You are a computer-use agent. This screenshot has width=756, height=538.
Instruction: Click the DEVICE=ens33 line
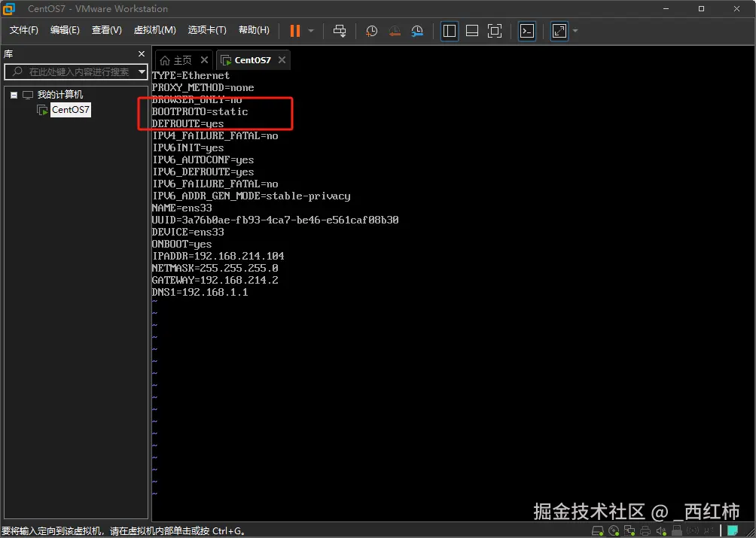click(x=188, y=233)
